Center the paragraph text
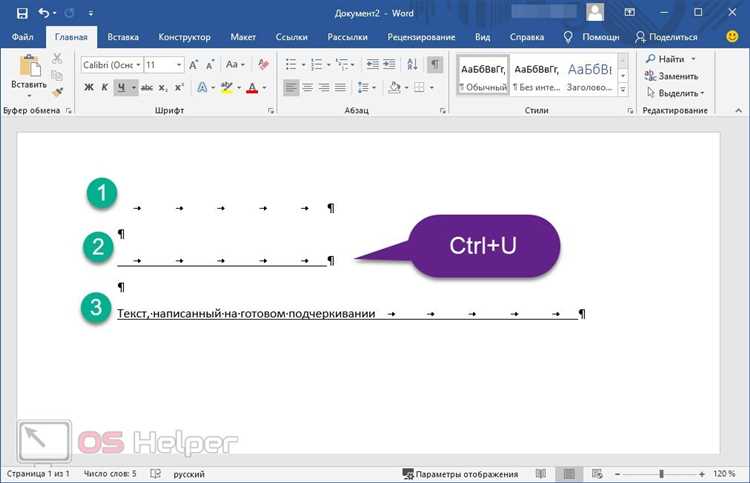The image size is (750, 483). tap(308, 87)
